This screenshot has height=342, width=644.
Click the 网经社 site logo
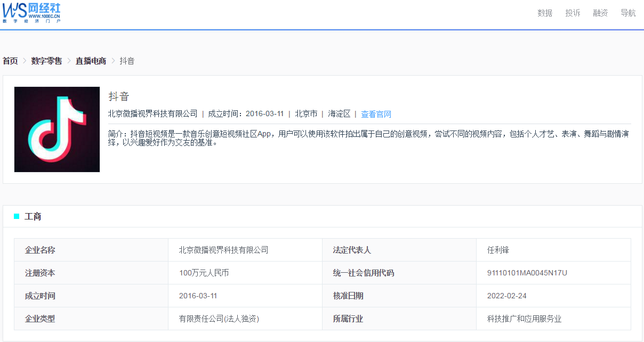pos(31,13)
